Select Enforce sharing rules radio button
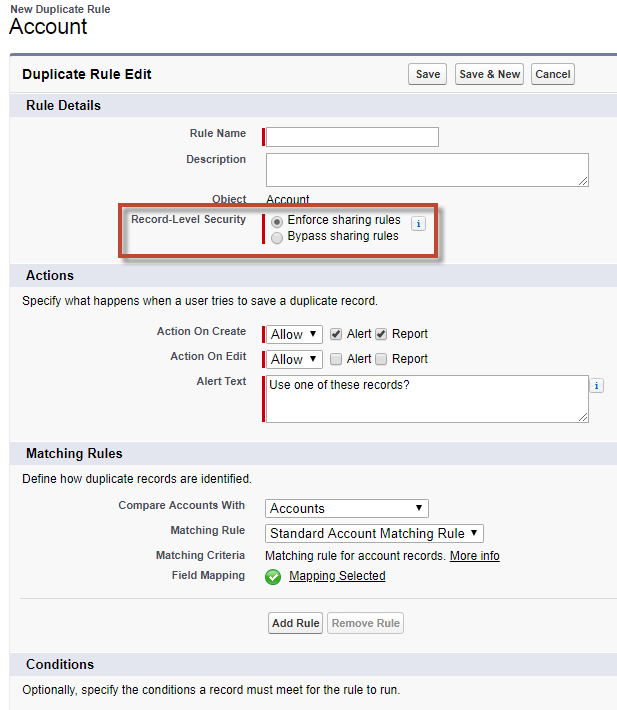 pyautogui.click(x=277, y=221)
